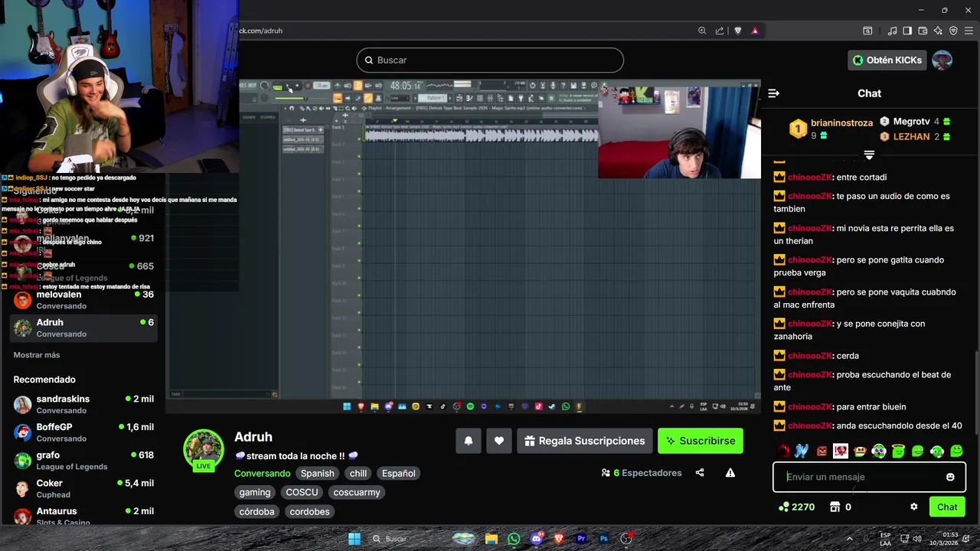The height and width of the screenshot is (551, 980).
Task: Collapse the chat panel arrow icon
Action: (773, 93)
